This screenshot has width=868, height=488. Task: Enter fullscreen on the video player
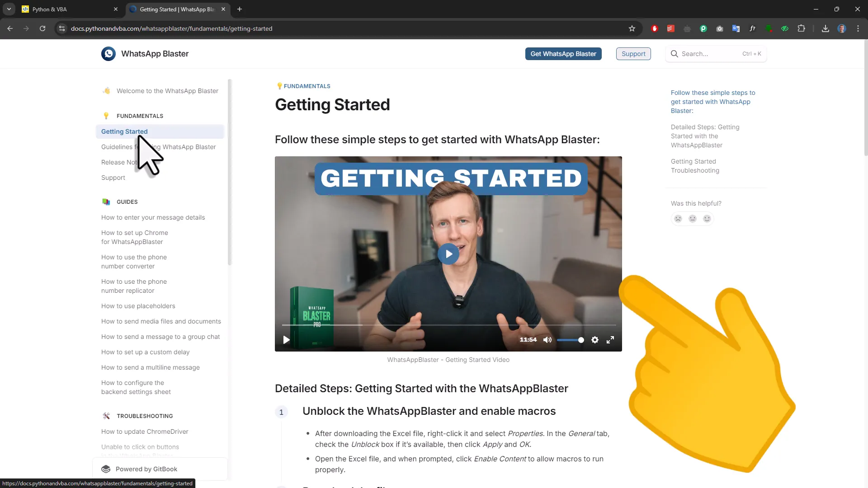pos(610,340)
